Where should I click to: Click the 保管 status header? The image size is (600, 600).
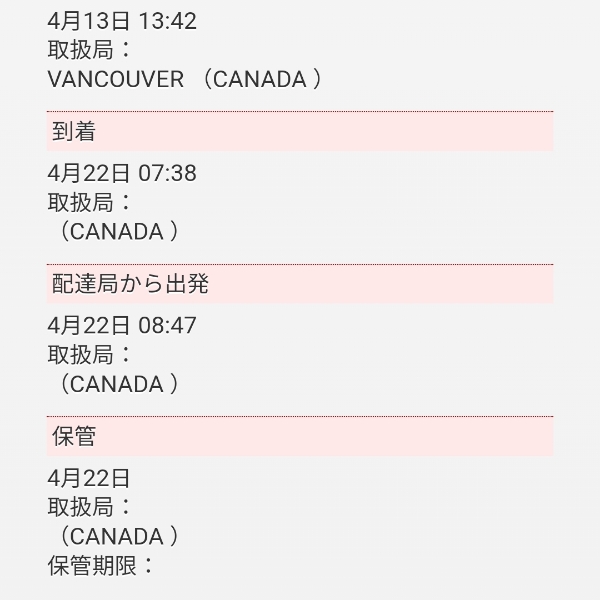click(74, 437)
